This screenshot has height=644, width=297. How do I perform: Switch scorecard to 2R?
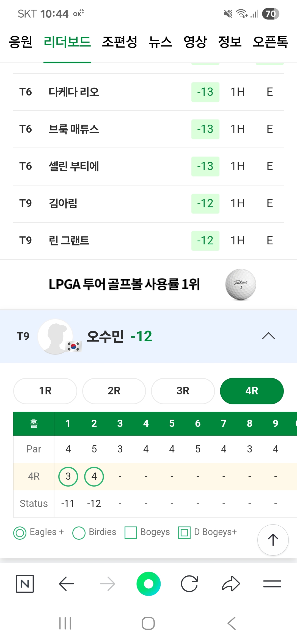114,391
